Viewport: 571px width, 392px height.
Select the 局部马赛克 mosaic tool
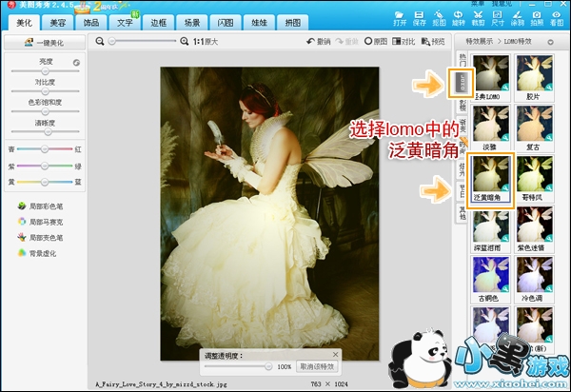tap(40, 222)
